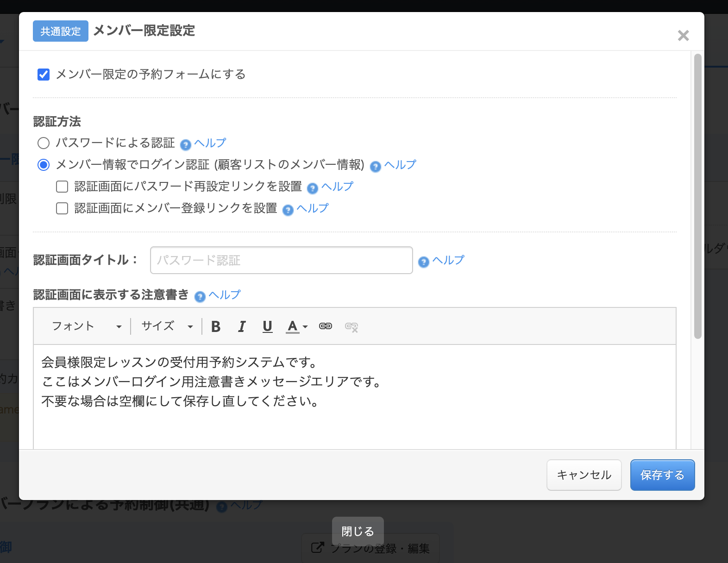
Task: Click the キャンセル button
Action: click(x=584, y=475)
